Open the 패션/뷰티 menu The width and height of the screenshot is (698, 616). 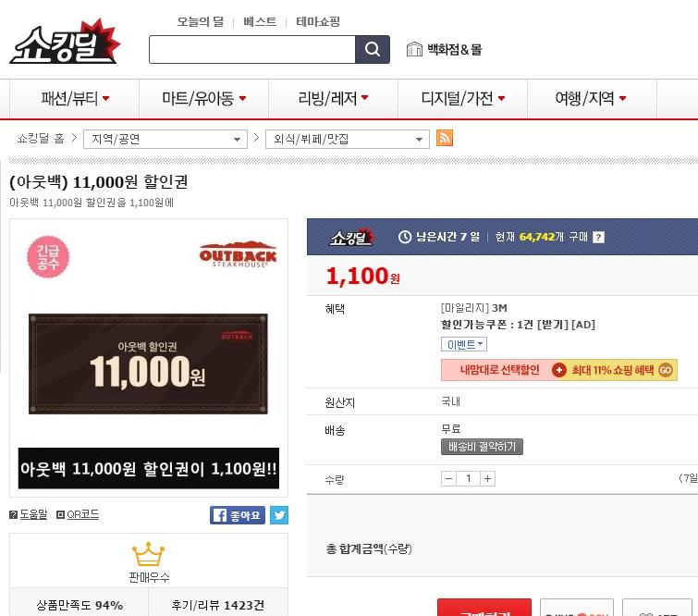tap(74, 98)
